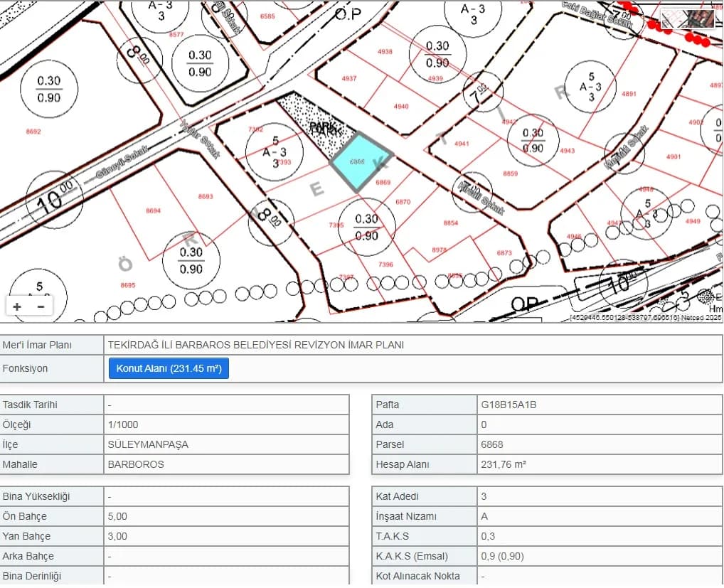Select parcel 6585 on the map
The width and height of the screenshot is (724, 588).
pos(267,16)
